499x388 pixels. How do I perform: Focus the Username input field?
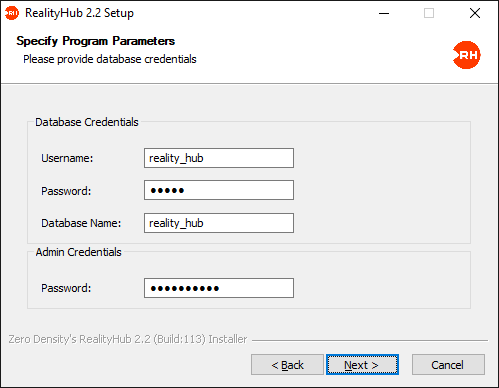pos(219,158)
